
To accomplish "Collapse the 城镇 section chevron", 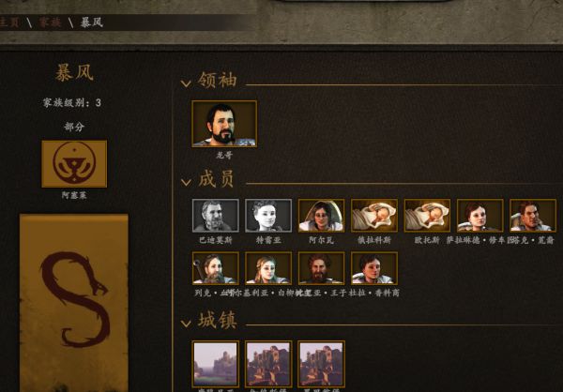I will [186, 324].
